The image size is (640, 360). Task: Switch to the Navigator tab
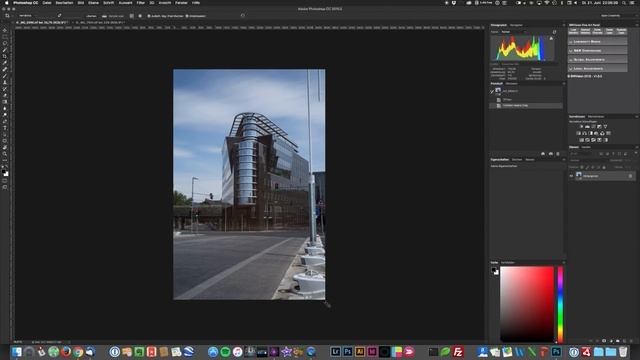(516, 25)
